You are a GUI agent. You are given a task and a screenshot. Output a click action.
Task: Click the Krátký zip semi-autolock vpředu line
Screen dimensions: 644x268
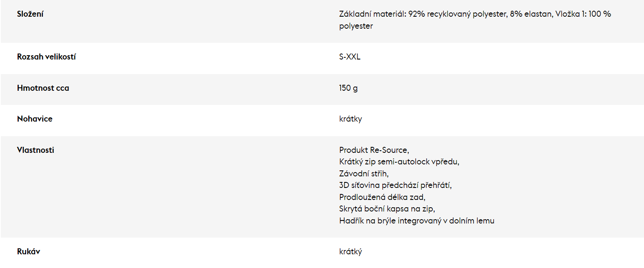399,162
